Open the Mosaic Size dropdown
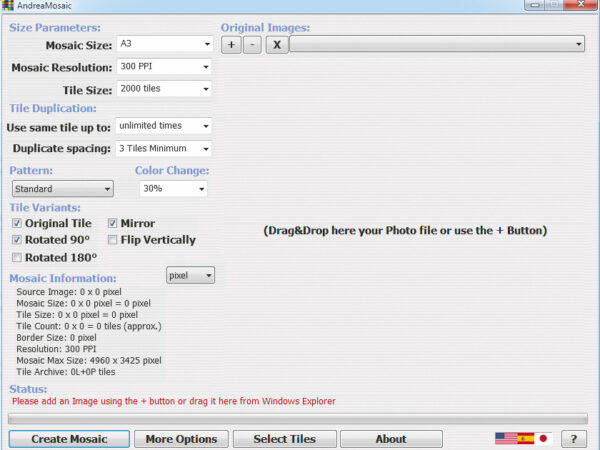 pos(164,45)
